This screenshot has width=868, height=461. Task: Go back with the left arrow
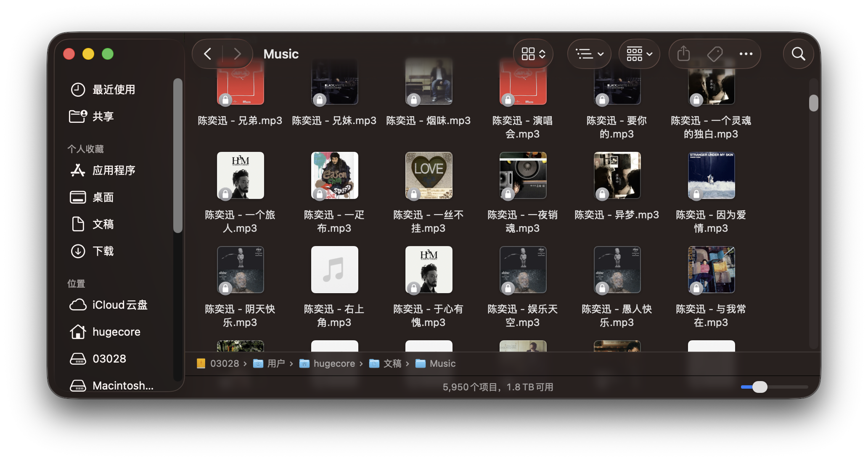coord(208,54)
